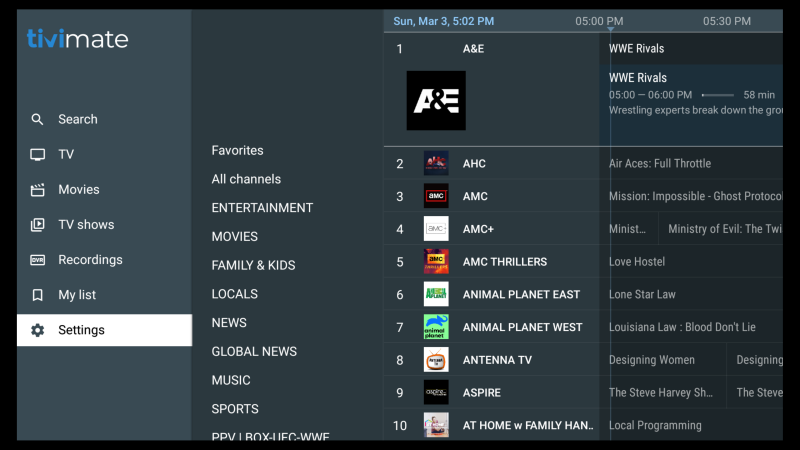Open TV shows in sidebar
This screenshot has width=800, height=450.
[x=86, y=224]
